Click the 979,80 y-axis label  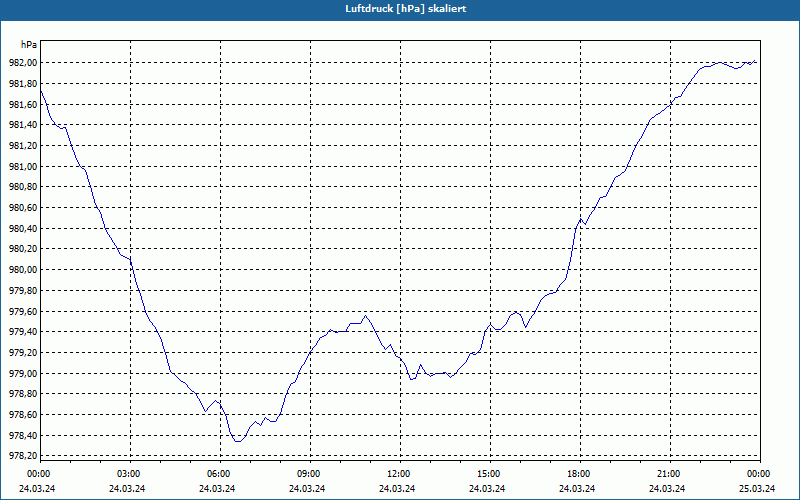pos(23,291)
